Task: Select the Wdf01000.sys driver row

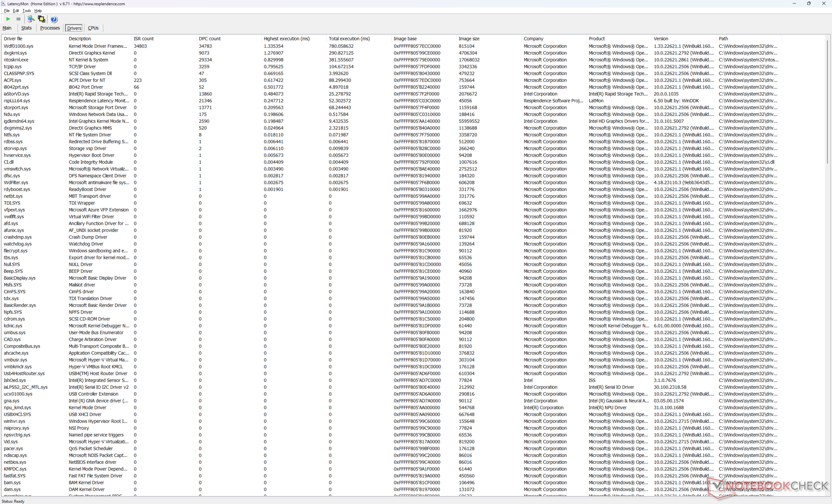Action: (391, 46)
